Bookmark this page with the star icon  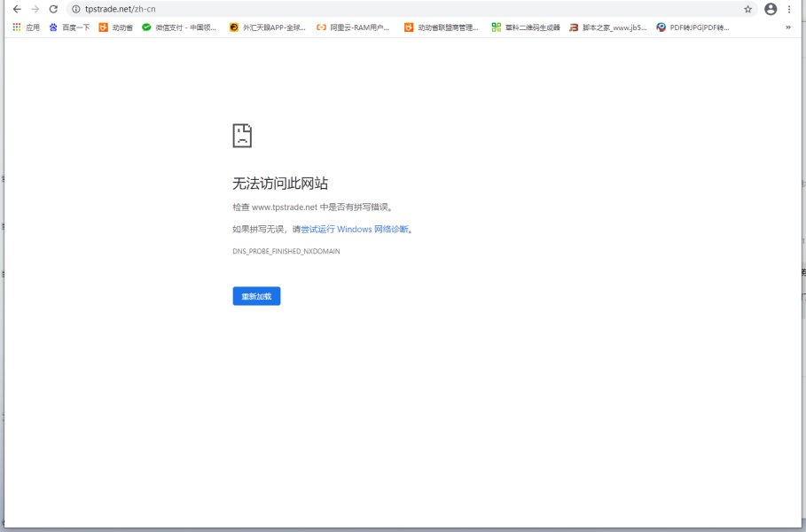[x=747, y=9]
